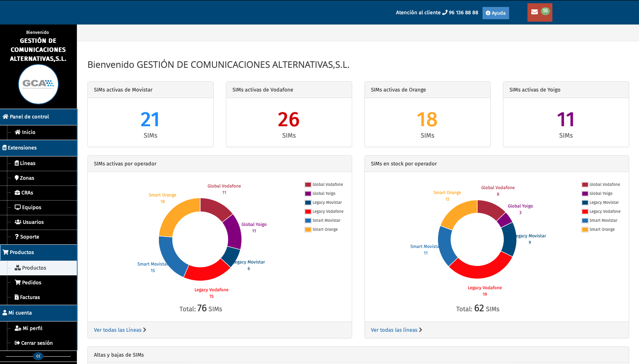Click the Vodafone active SIMs count 26

click(288, 120)
